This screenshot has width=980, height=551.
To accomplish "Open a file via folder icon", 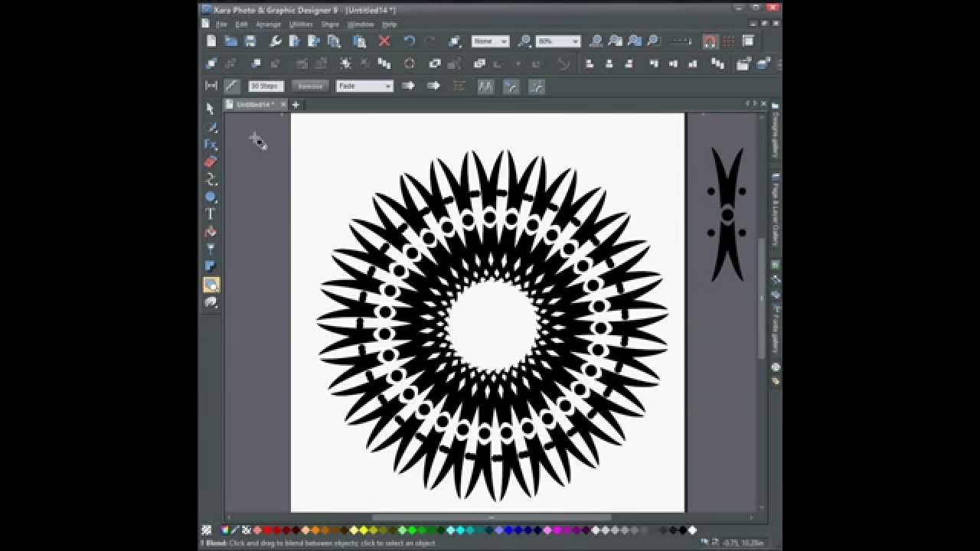I will (230, 41).
